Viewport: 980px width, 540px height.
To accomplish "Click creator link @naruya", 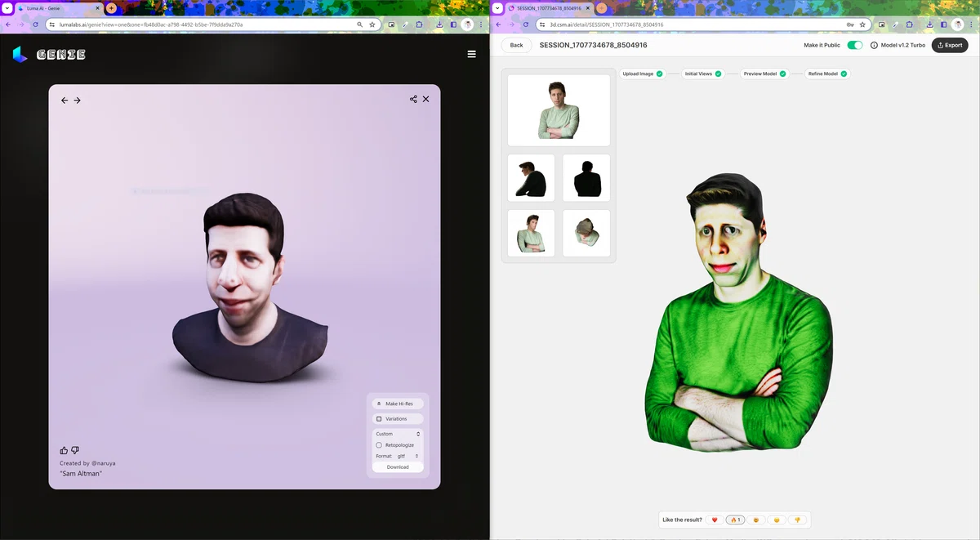I will 103,463.
